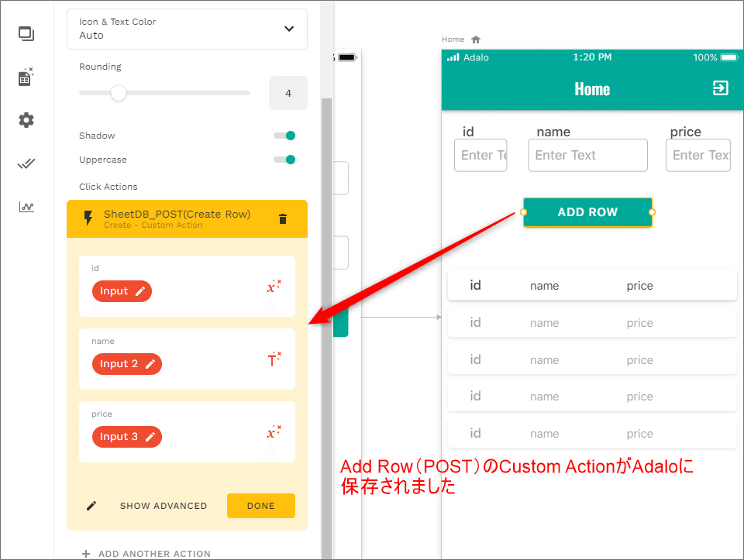This screenshot has width=744, height=560.
Task: Open the Analytics chart icon
Action: [26, 207]
